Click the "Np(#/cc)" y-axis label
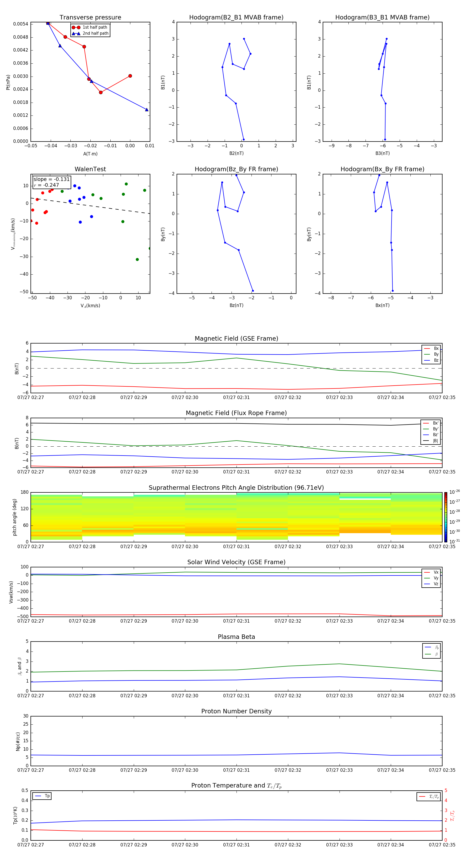This screenshot has height=868, width=473. pyautogui.click(x=18, y=741)
